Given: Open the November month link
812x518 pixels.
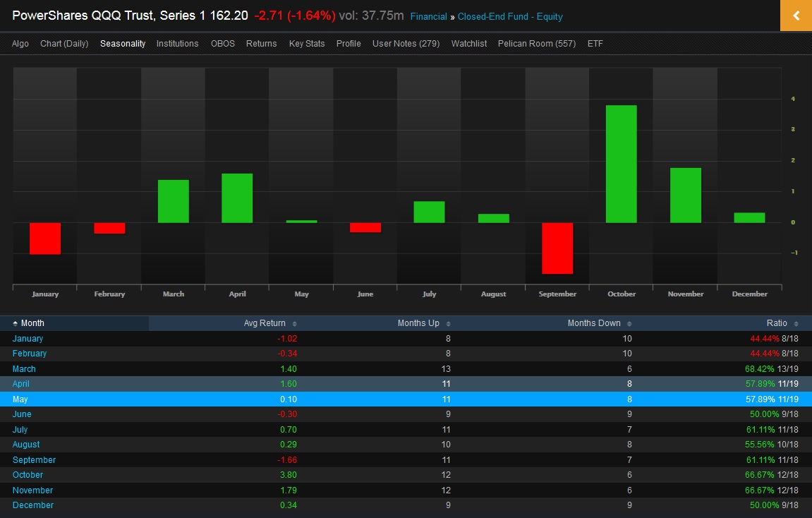Looking at the screenshot, I should tap(32, 490).
